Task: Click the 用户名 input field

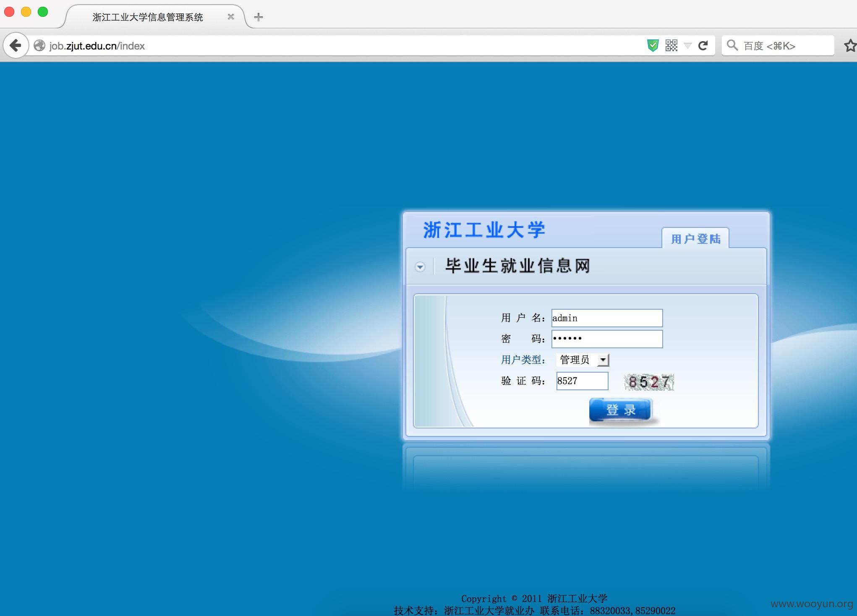Action: pyautogui.click(x=607, y=318)
